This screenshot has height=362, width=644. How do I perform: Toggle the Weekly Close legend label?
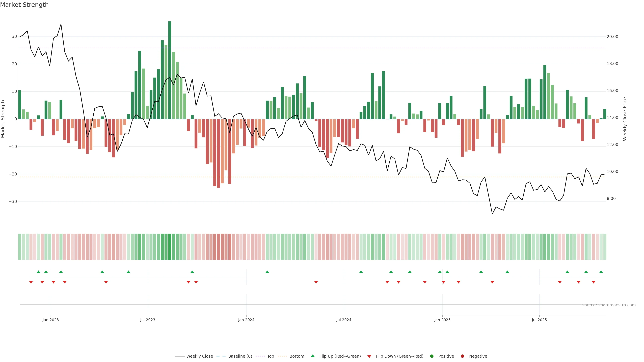[200, 356]
